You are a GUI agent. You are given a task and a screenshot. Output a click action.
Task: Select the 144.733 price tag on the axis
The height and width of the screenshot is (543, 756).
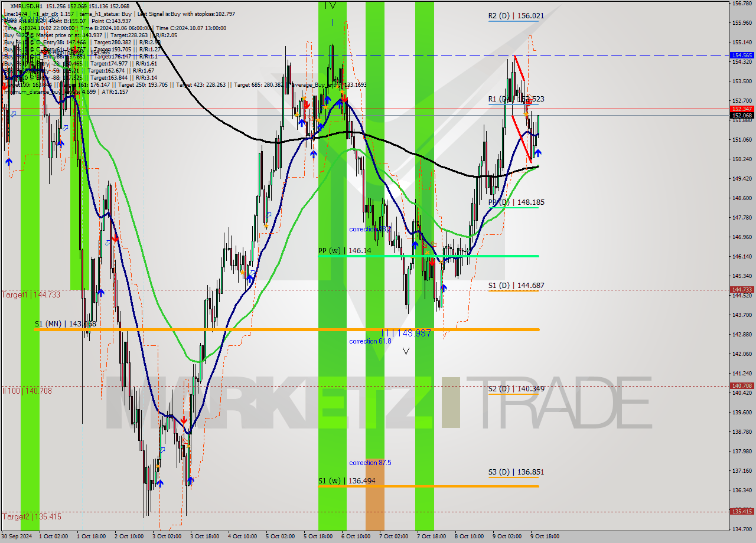742,289
